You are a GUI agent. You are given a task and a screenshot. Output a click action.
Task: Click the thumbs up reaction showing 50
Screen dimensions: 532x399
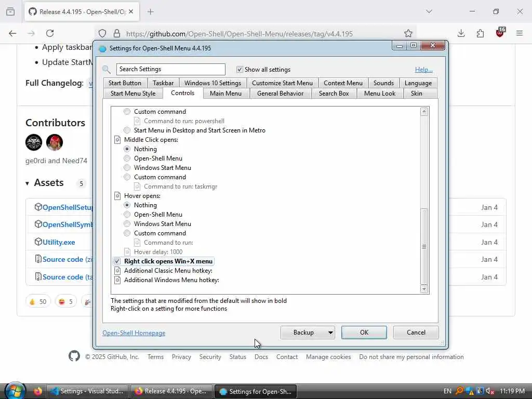coord(38,301)
